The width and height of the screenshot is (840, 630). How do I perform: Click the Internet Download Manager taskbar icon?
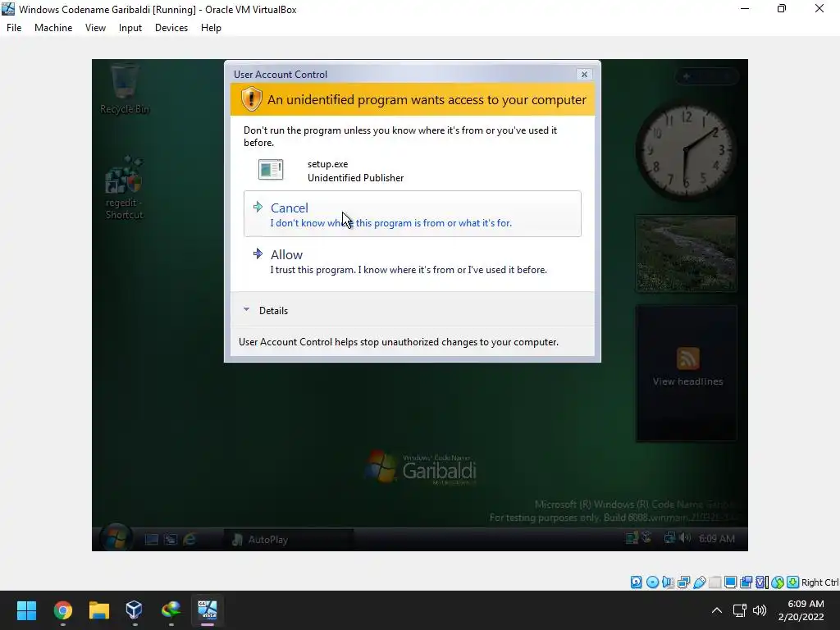(171, 610)
